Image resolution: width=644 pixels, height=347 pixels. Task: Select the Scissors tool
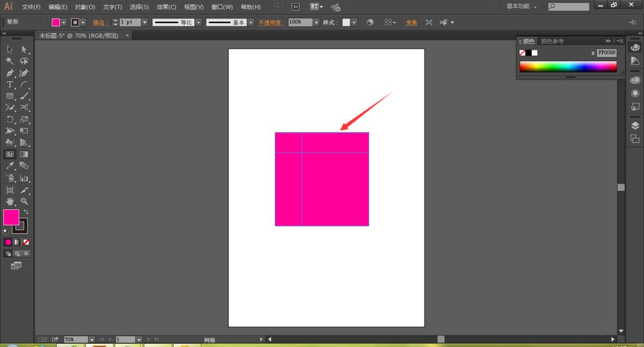coord(24,108)
